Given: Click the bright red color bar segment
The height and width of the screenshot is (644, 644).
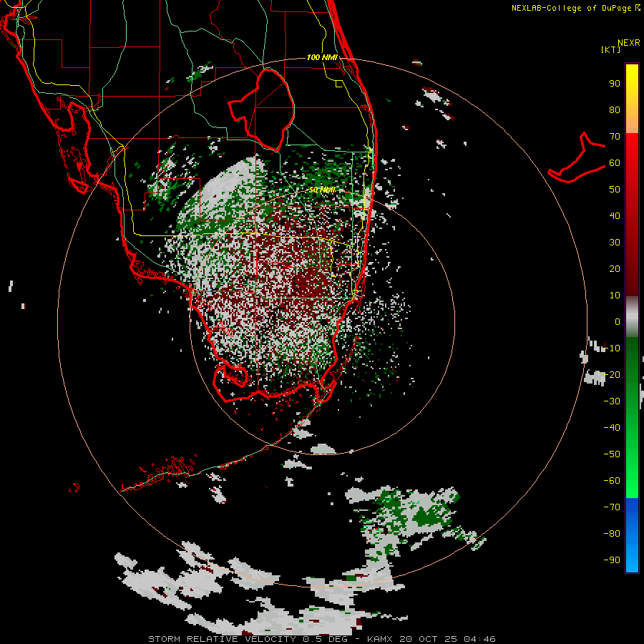Looking at the screenshot, I should [632, 150].
